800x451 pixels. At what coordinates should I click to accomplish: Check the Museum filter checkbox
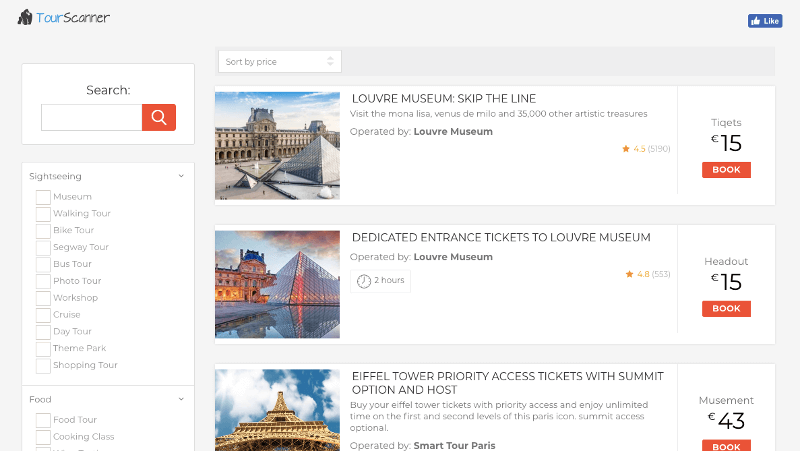tap(43, 197)
